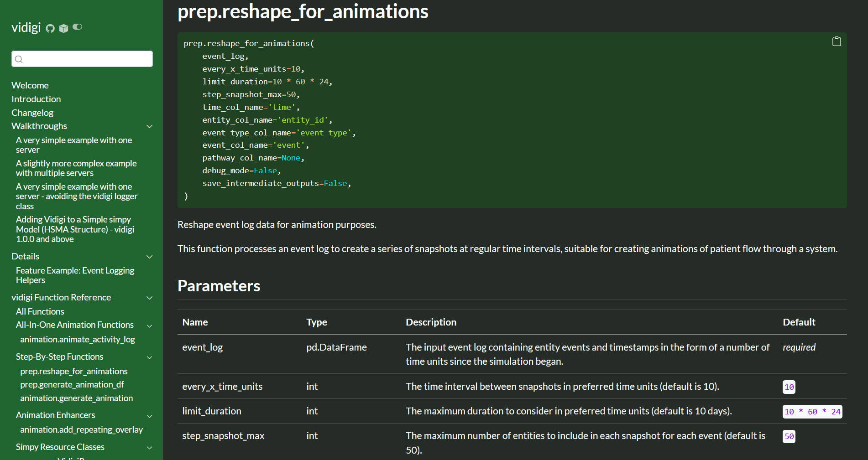The width and height of the screenshot is (868, 460).
Task: Click the PyPI package cube icon
Action: pos(63,28)
